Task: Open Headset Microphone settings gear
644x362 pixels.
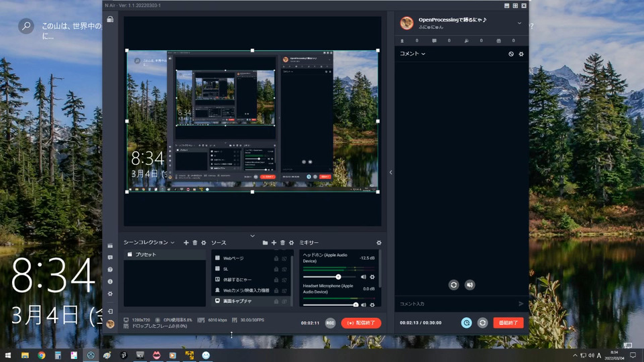Action: pyautogui.click(x=372, y=305)
